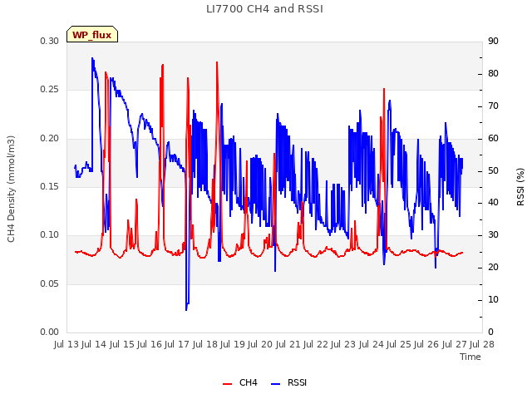Click the 10 right axis value
This screenshot has height=399, width=532.
click(493, 300)
